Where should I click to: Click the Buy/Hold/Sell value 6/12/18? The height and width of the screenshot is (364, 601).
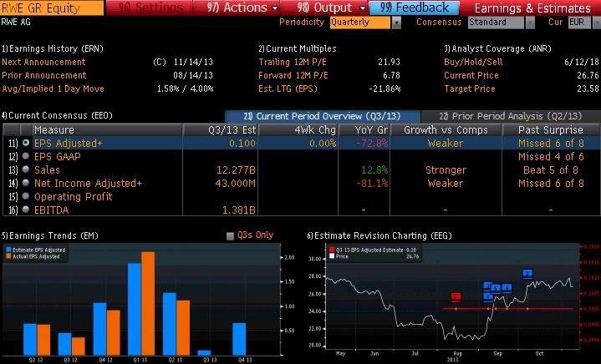click(x=582, y=62)
